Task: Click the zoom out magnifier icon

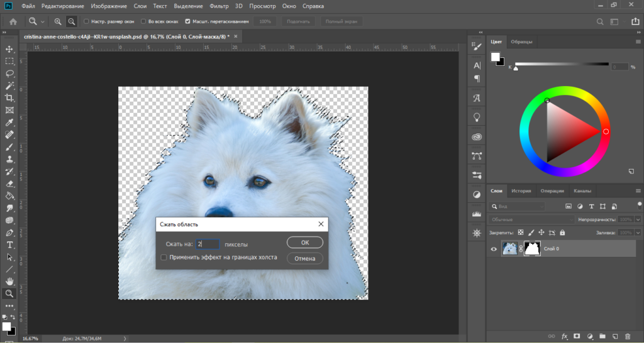Action: [x=72, y=21]
